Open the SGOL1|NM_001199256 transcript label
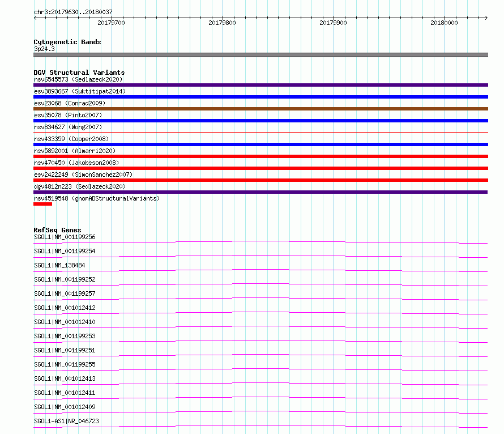Image resolution: width=504 pixels, height=434 pixels. point(65,237)
